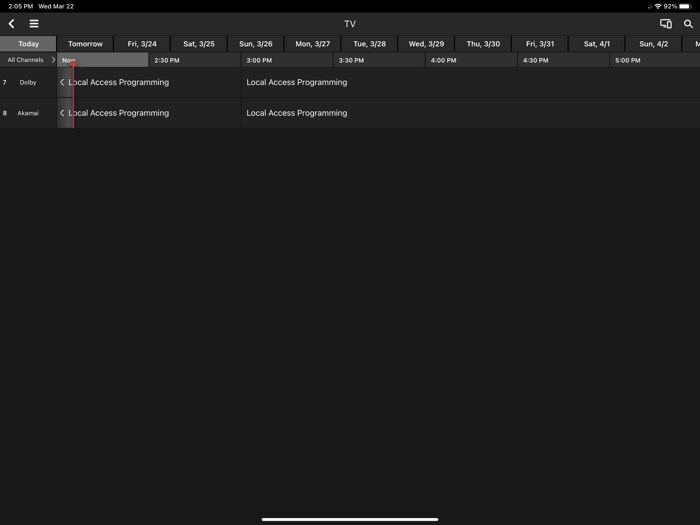
Task: Select channel 7 Dolby
Action: 28,82
